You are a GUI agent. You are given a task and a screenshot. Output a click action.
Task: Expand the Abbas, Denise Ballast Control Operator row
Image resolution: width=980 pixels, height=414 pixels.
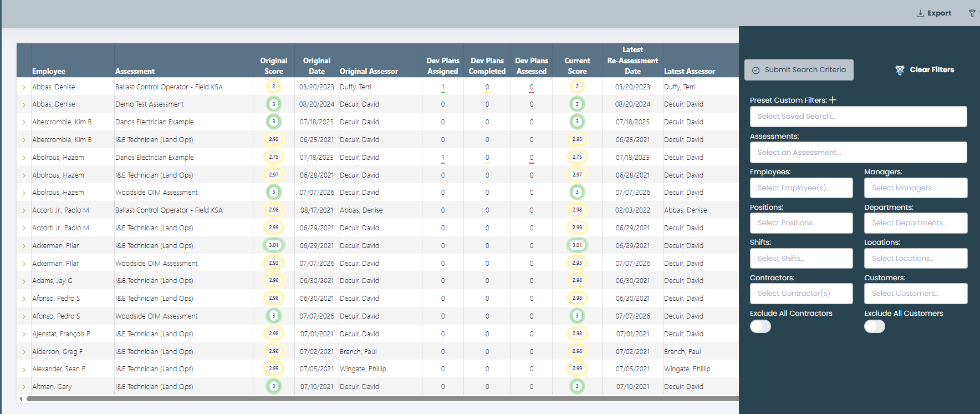tap(24, 87)
